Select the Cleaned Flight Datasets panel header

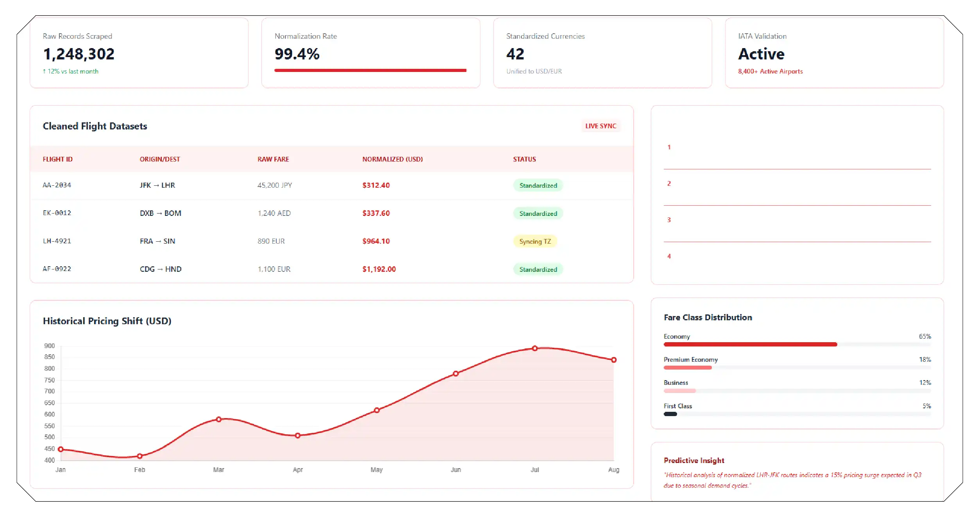[95, 126]
